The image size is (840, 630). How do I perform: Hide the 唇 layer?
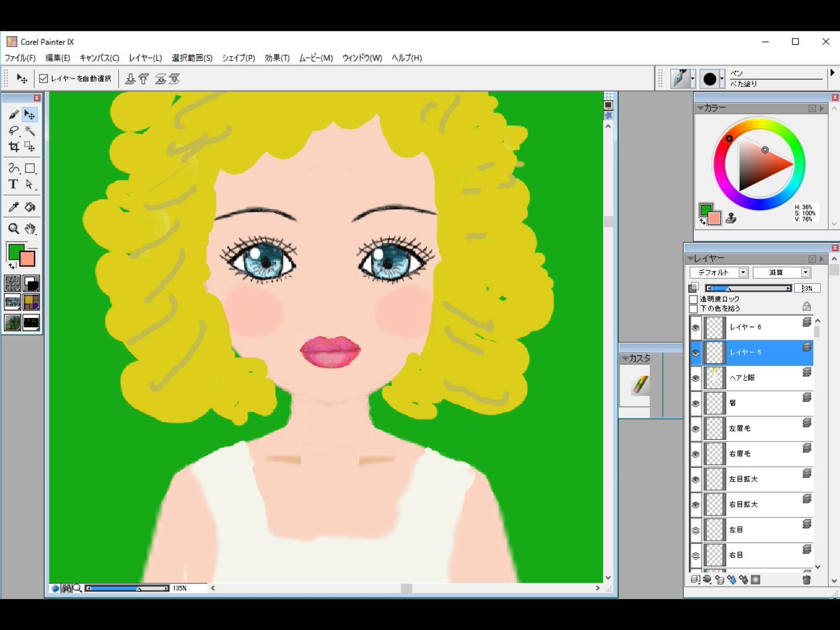coord(695,404)
